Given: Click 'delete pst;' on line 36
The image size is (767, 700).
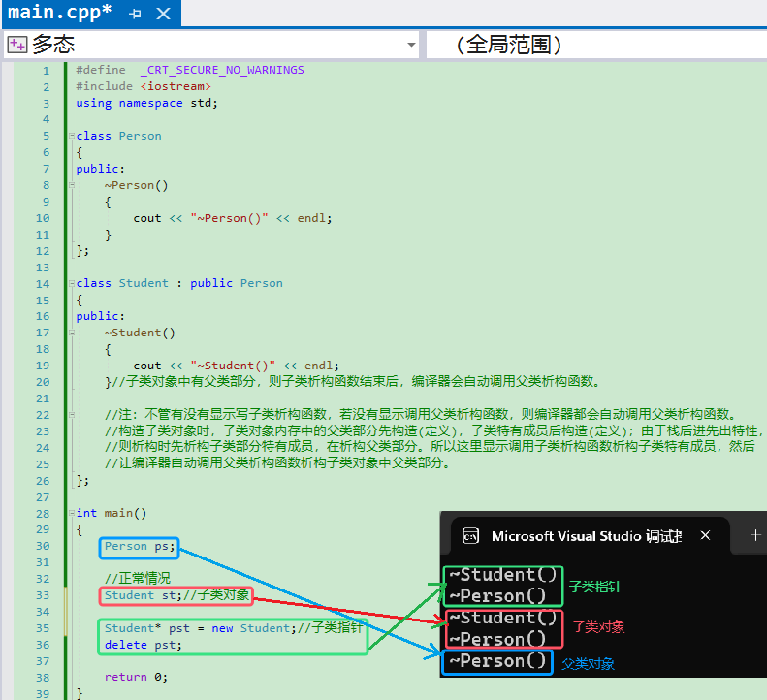Looking at the screenshot, I should [x=143, y=645].
